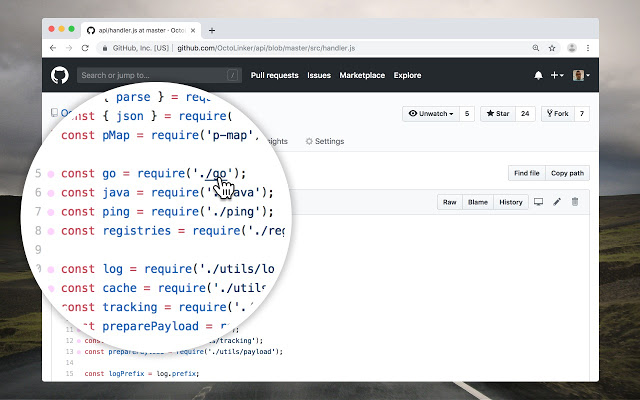
Task: Click the Copy path button
Action: coord(567,173)
